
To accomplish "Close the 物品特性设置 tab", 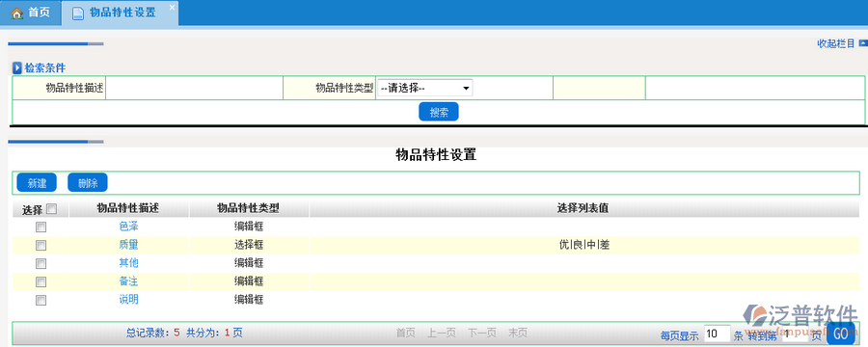I will (172, 7).
